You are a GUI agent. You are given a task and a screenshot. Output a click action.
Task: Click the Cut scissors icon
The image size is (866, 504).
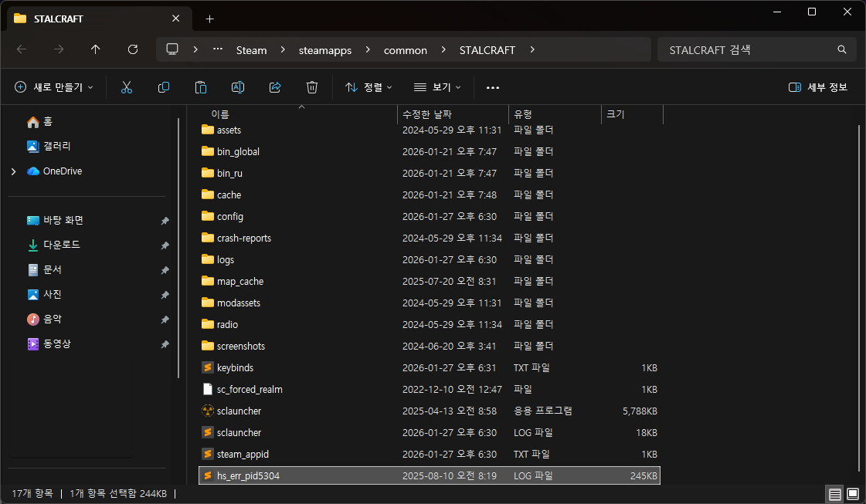coord(127,87)
